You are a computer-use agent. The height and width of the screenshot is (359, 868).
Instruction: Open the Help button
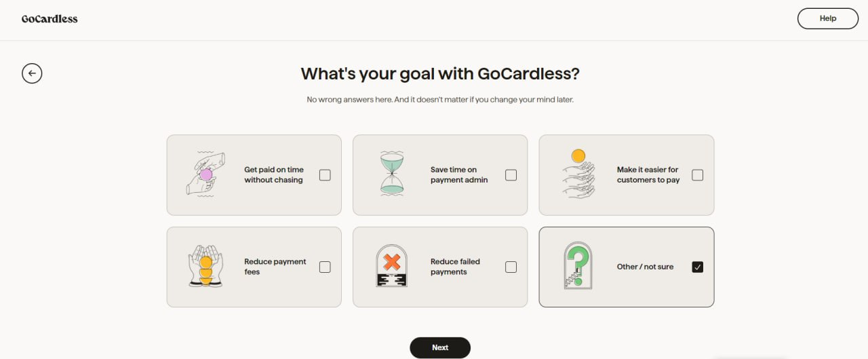[828, 18]
